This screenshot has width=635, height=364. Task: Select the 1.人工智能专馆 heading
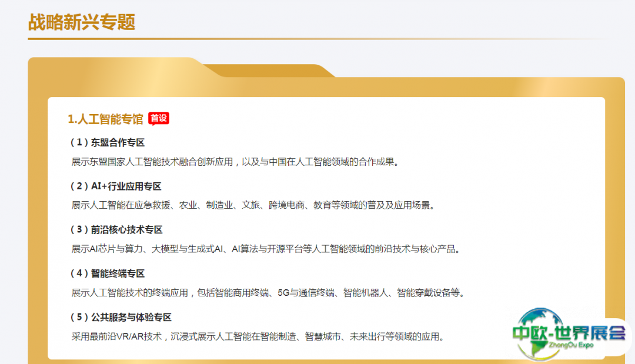pos(105,119)
